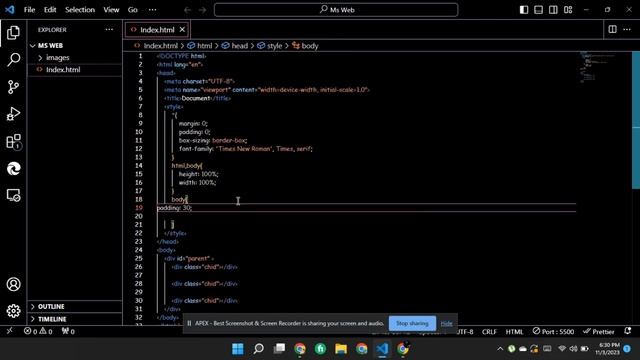
Task: Show errors and warnings count in status bar
Action: pyautogui.click(x=38, y=331)
